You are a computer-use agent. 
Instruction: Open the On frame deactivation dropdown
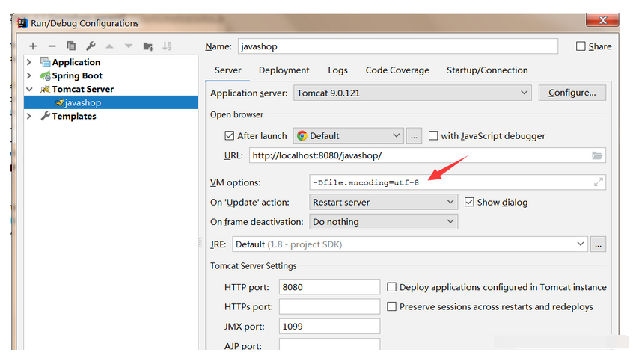pyautogui.click(x=384, y=222)
